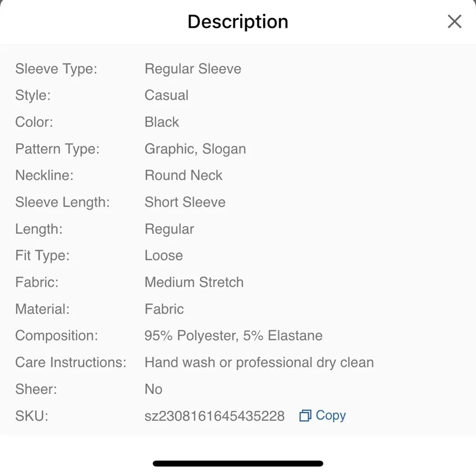Screen dimensions: 476x476
Task: Click the Description heading
Action: tap(238, 22)
